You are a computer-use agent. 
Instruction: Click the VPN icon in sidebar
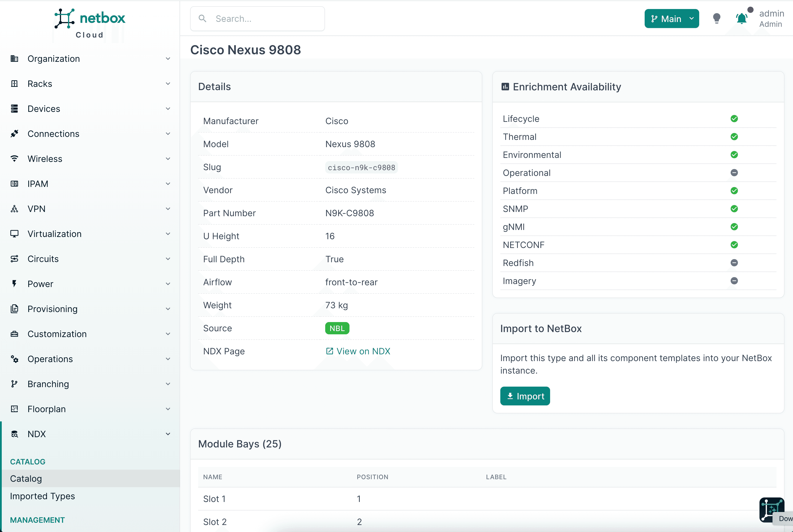(14, 209)
